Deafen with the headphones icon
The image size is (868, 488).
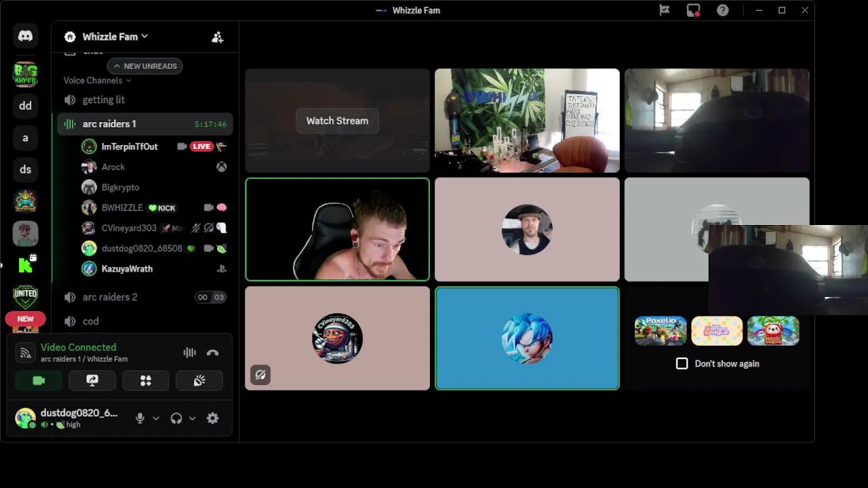coord(176,418)
